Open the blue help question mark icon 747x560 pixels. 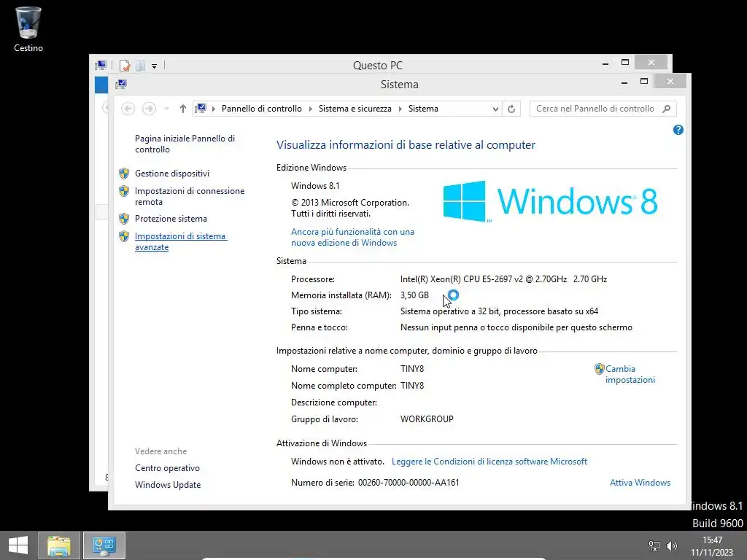coord(678,130)
